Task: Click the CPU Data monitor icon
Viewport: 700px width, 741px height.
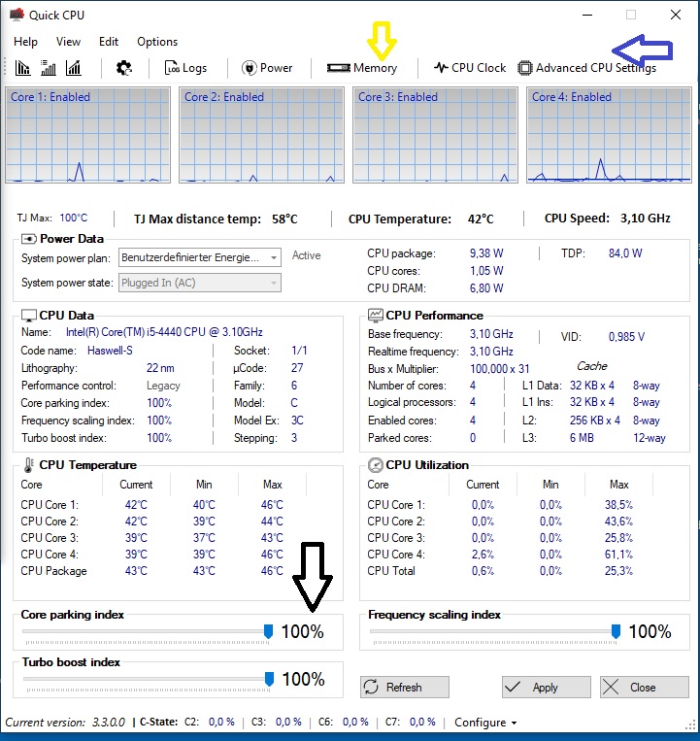Action: click(x=29, y=316)
